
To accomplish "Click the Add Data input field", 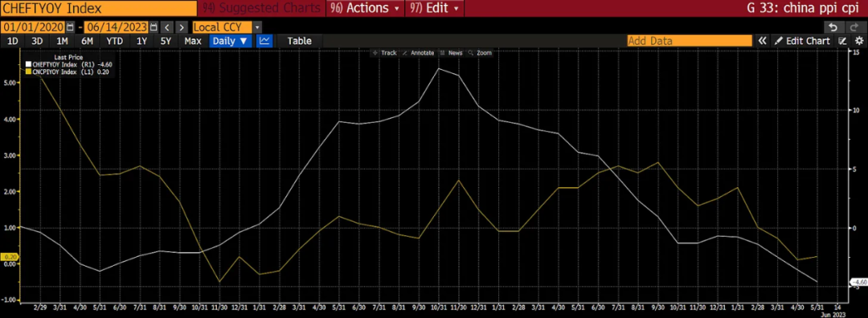I will pyautogui.click(x=690, y=41).
